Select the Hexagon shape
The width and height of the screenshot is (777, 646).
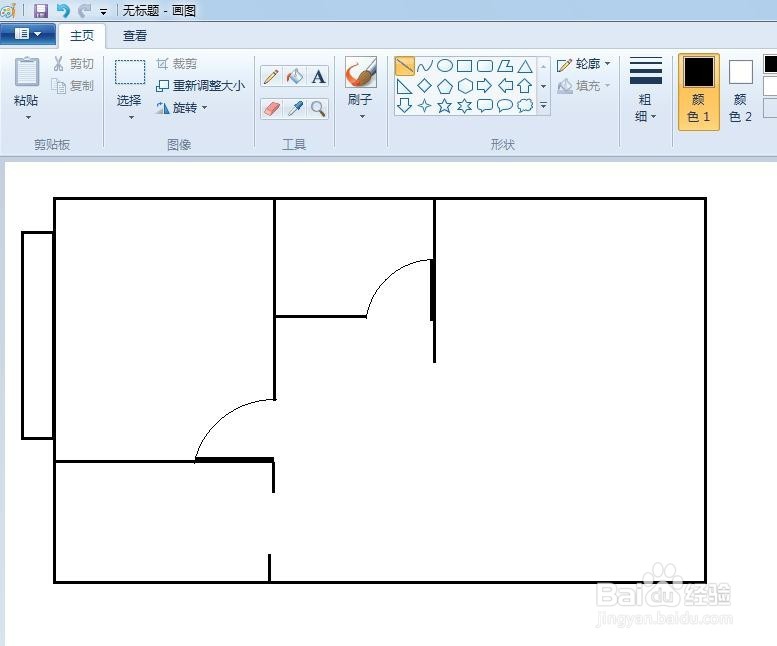pyautogui.click(x=465, y=86)
